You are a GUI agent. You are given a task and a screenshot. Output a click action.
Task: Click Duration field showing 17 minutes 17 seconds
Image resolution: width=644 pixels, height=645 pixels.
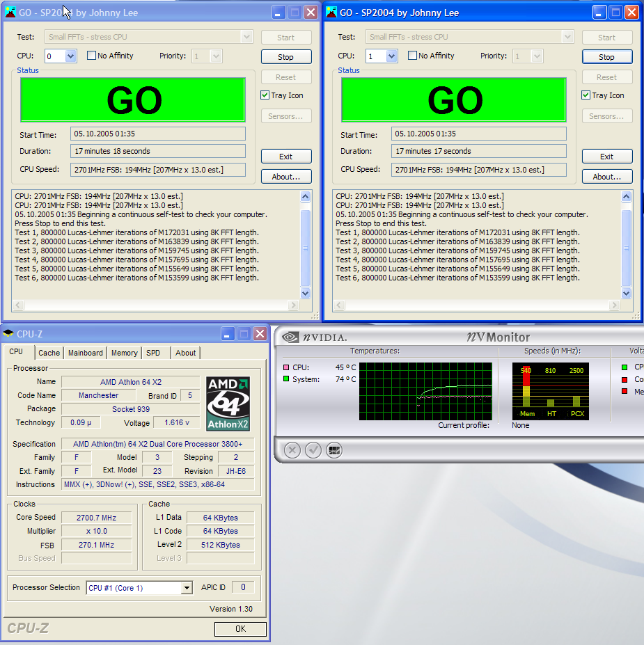[x=478, y=151]
